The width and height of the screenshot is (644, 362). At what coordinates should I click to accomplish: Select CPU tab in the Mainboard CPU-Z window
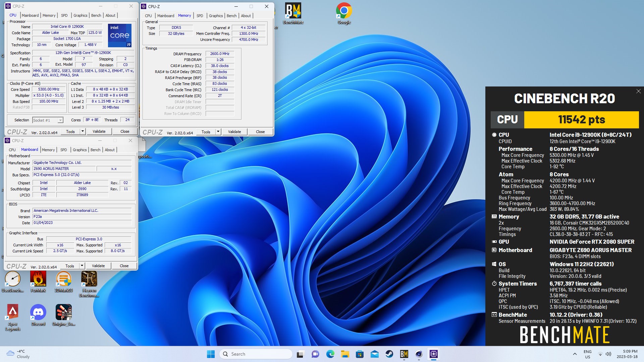coord(12,150)
